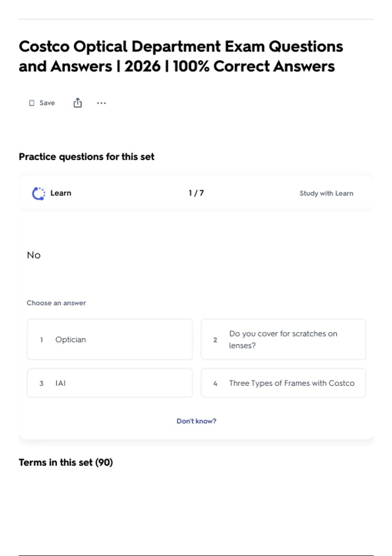
Task: Choose answer option Optician
Action: pos(110,339)
